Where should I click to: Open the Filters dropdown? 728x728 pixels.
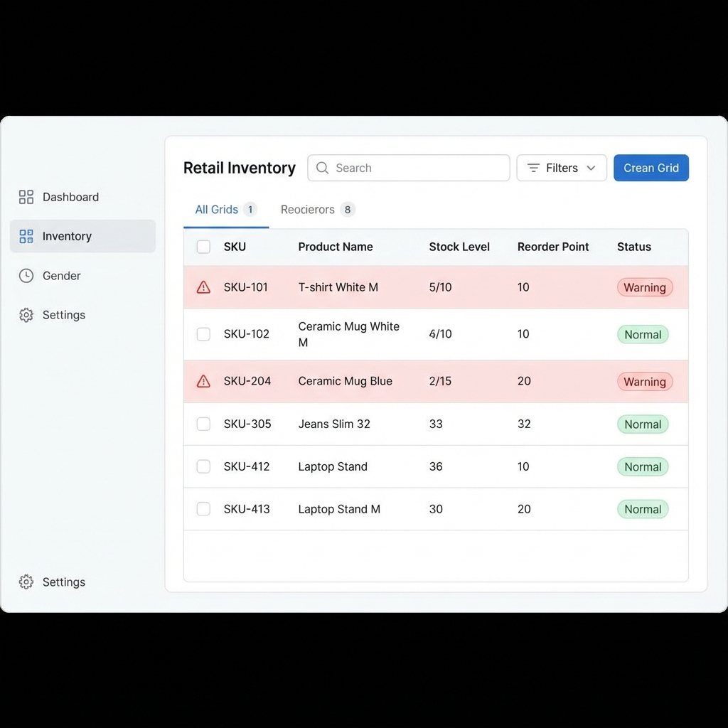[x=561, y=168]
